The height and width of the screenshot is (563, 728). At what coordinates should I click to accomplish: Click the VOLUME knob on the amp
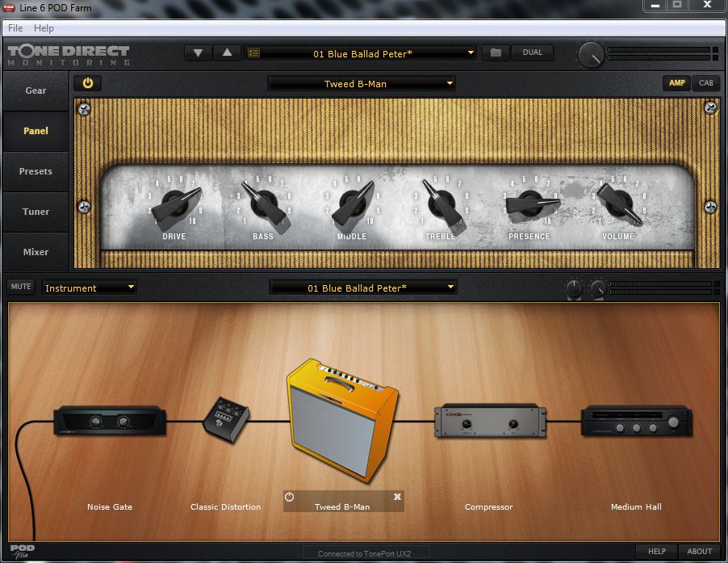coord(619,204)
